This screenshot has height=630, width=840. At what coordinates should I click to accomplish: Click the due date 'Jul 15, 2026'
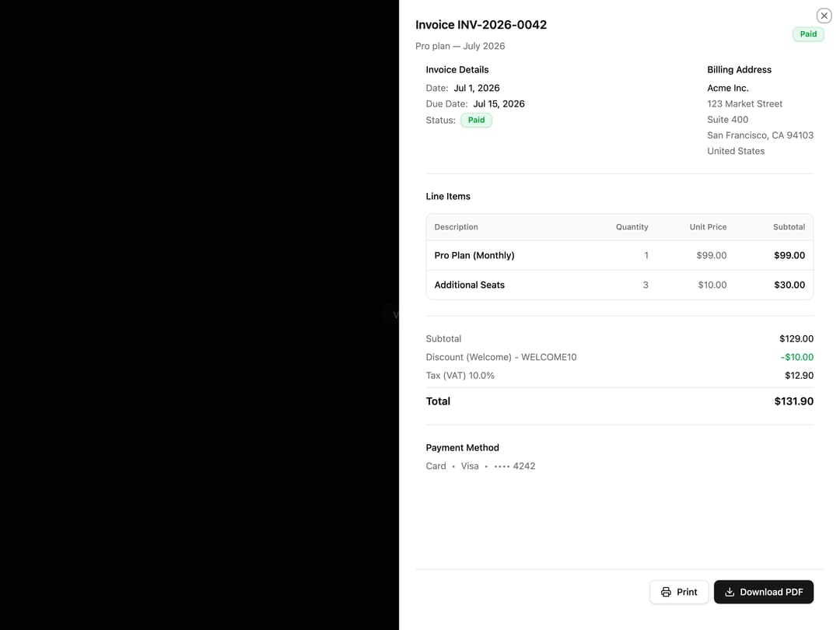[499, 104]
